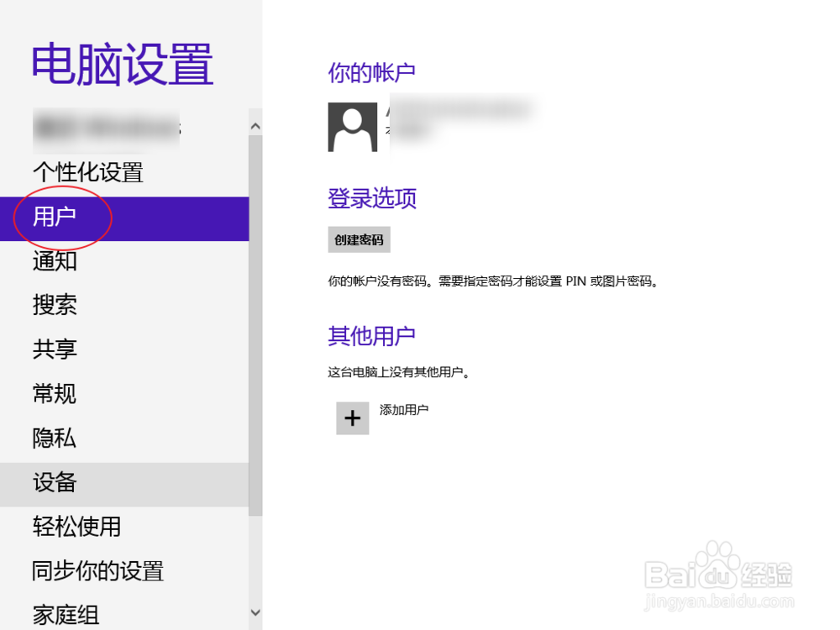The width and height of the screenshot is (840, 630).
Task: Select the 用户 menu item
Action: tap(124, 218)
